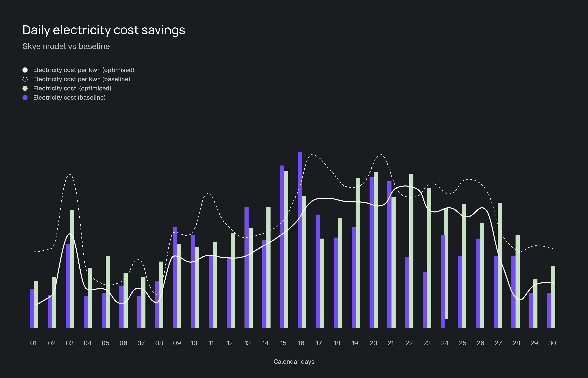The height and width of the screenshot is (378, 588).
Task: Click the tallest purple bar at day 16
Action: point(300,240)
